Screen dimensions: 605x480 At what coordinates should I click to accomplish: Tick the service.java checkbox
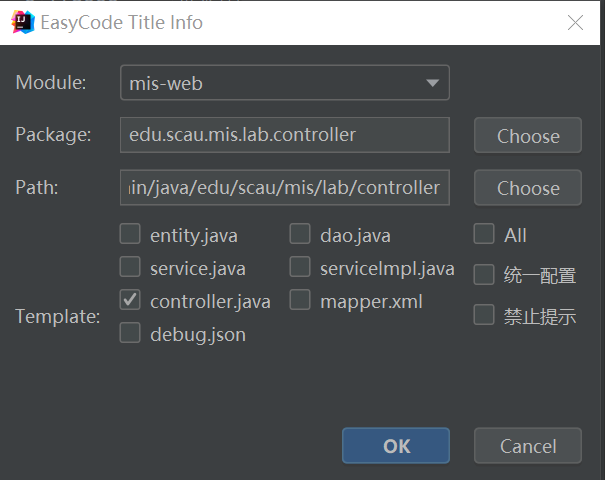click(x=130, y=267)
